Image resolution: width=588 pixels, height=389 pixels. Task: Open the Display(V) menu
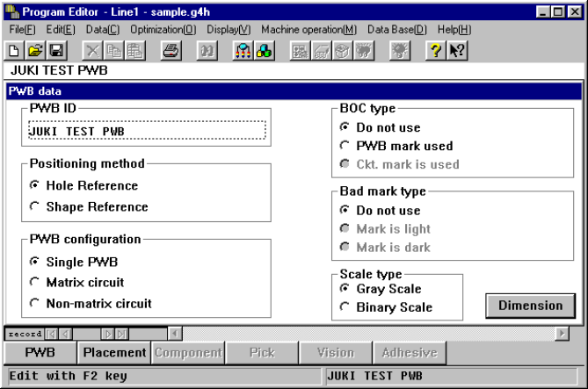click(x=229, y=30)
